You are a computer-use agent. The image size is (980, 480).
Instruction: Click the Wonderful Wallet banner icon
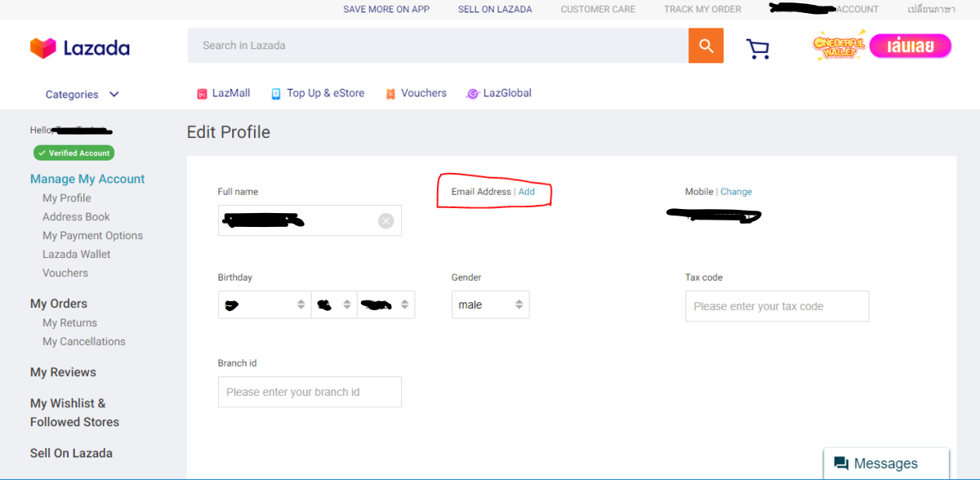(x=839, y=45)
